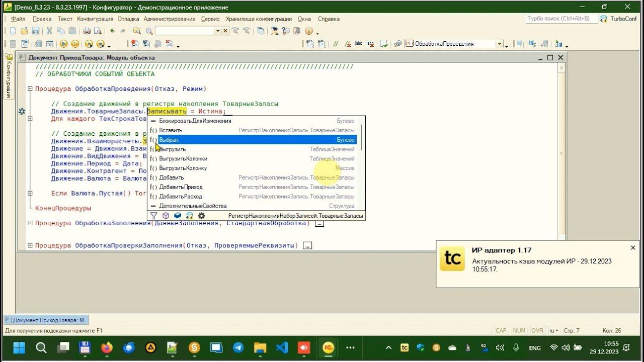This screenshot has height=362, width=644.
Task: Click the Турбо поиск search field
Action: 561,19
